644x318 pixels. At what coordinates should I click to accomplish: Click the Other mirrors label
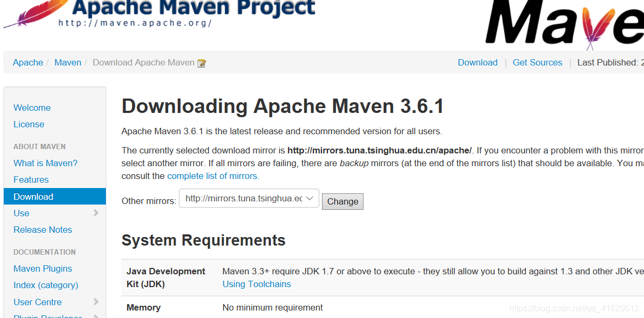click(148, 201)
